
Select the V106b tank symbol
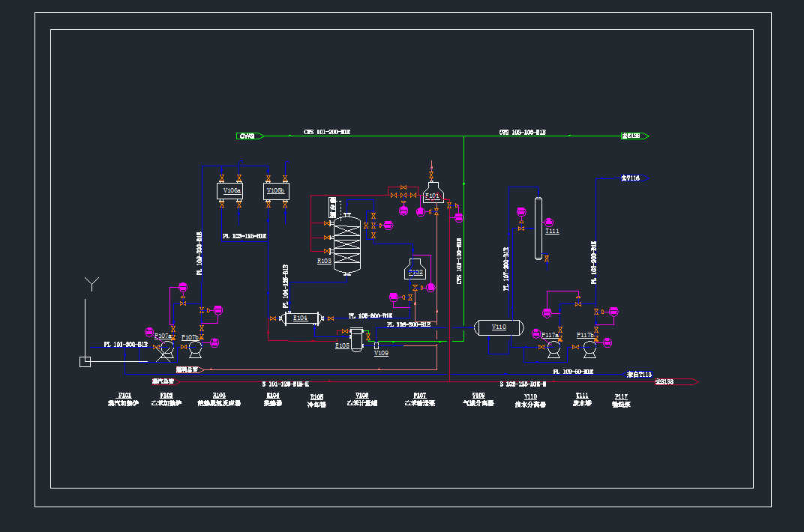pyautogui.click(x=275, y=191)
